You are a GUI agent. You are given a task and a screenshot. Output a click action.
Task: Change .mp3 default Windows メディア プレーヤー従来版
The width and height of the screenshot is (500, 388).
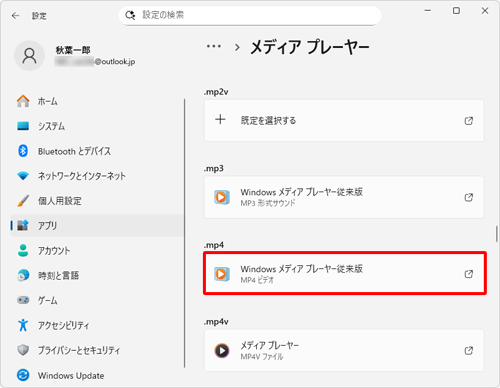[x=344, y=197]
